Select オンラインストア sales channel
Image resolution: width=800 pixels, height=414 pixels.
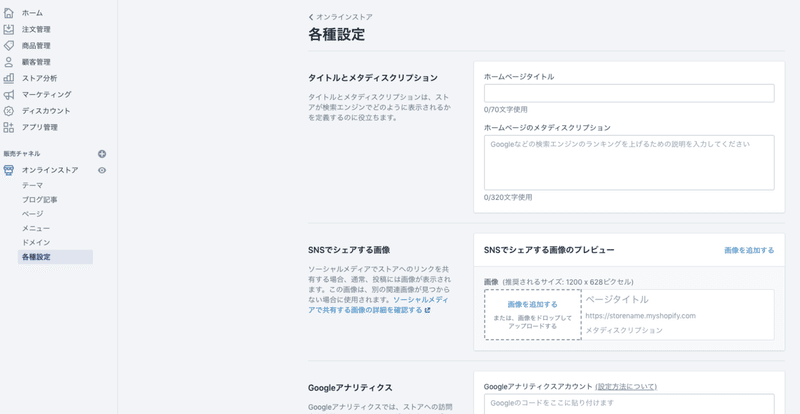pos(50,170)
